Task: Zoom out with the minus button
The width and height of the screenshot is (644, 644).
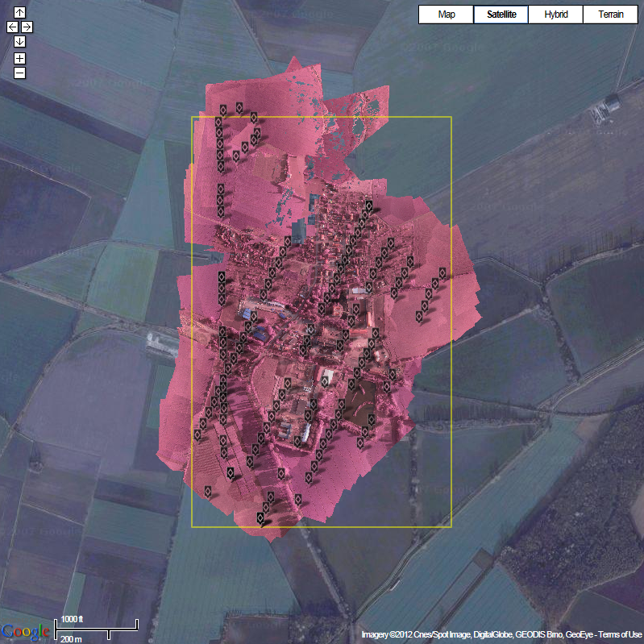Action: tap(19, 73)
